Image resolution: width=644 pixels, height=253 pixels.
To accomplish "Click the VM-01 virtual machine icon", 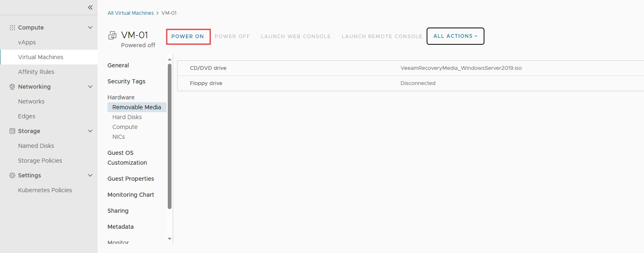I will click(x=112, y=36).
